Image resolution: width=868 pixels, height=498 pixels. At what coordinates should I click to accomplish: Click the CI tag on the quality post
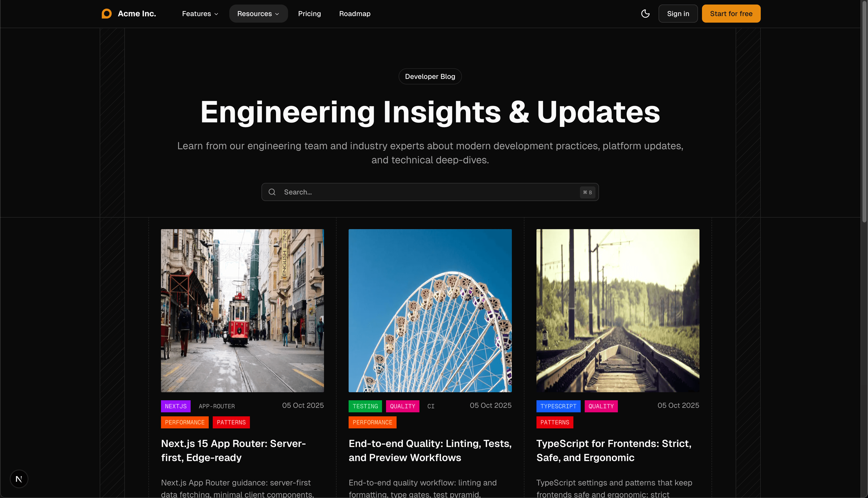coord(430,406)
